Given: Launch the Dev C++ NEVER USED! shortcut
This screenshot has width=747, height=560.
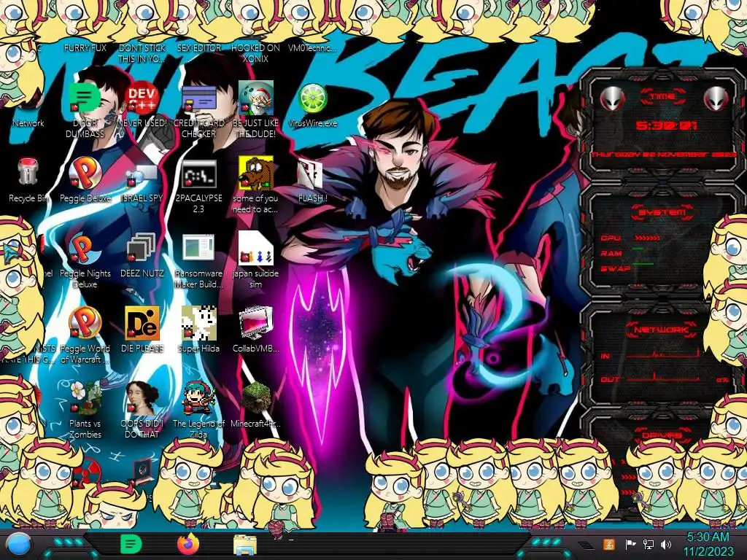Looking at the screenshot, I should 142,98.
